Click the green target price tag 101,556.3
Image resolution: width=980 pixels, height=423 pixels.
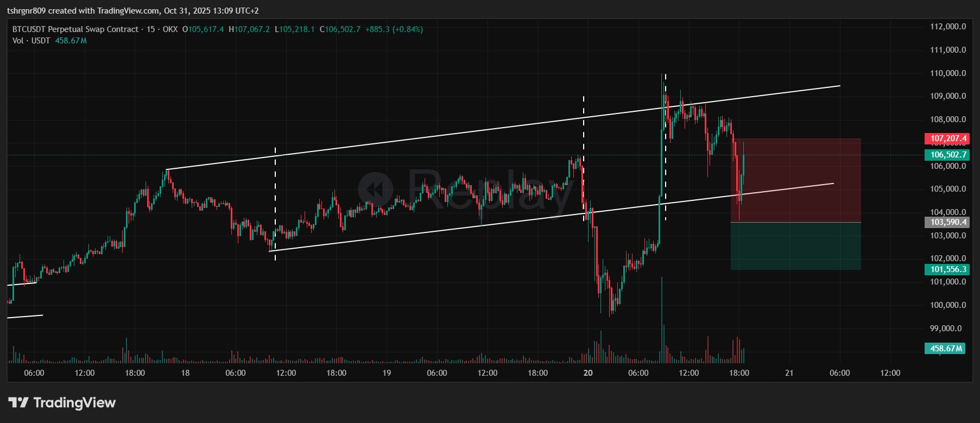[x=947, y=269]
